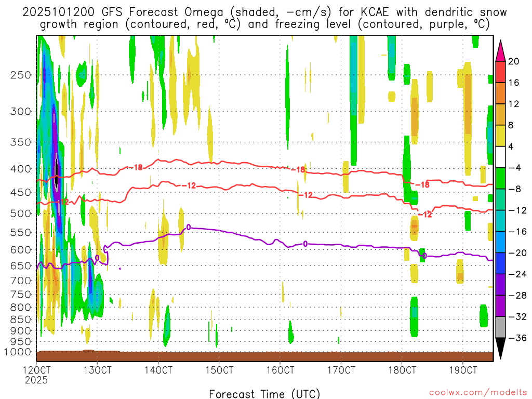Click the black bottom arrow of the colorbar
The image size is (532, 399).
500,349
